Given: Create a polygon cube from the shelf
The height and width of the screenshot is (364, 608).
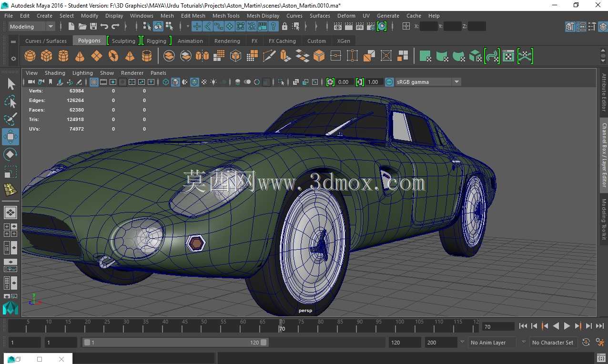Looking at the screenshot, I should point(46,56).
